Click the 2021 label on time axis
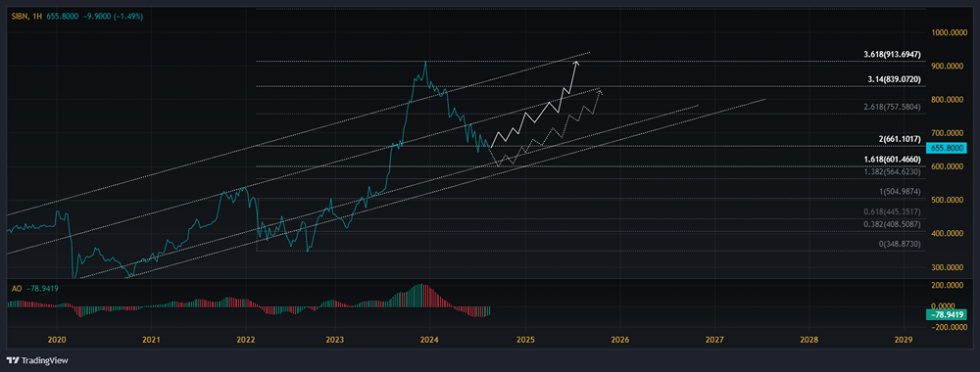Viewport: 980px width, 372px height. click(151, 340)
